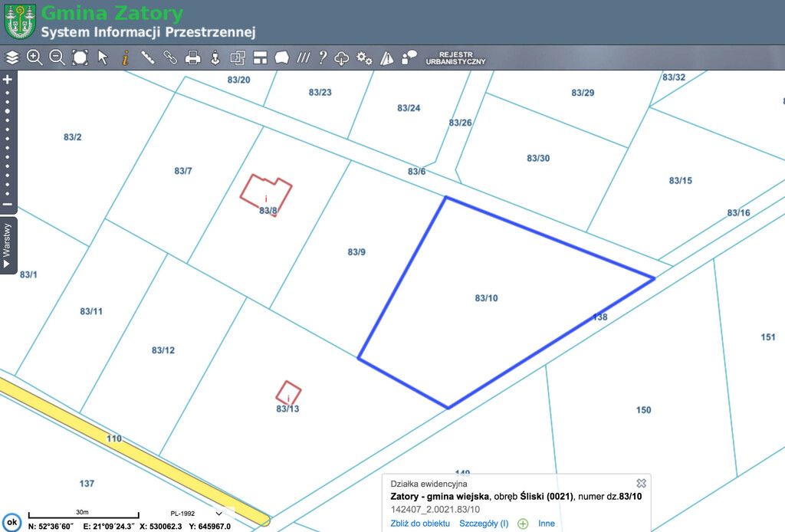
Task: Click the Zbliż do obiektu link
Action: [x=420, y=524]
